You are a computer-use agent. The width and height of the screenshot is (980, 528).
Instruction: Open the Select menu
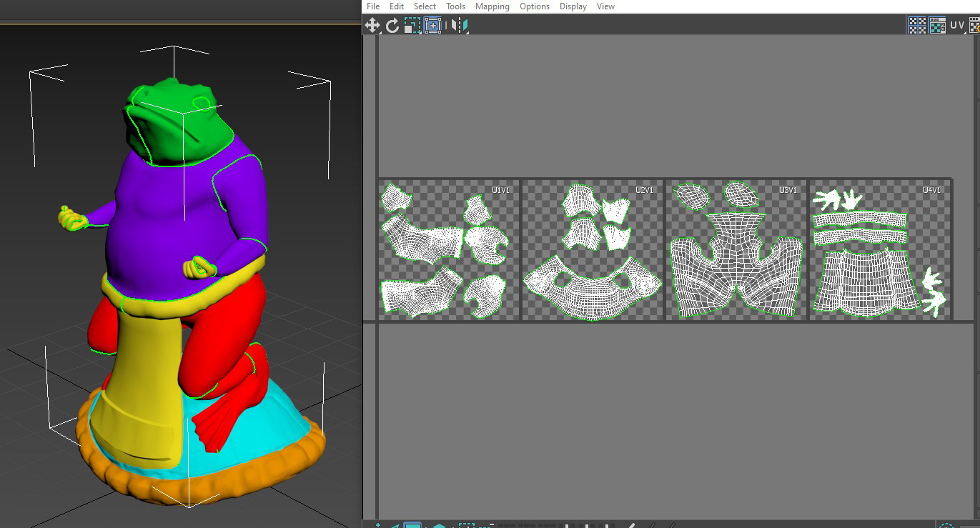click(425, 6)
